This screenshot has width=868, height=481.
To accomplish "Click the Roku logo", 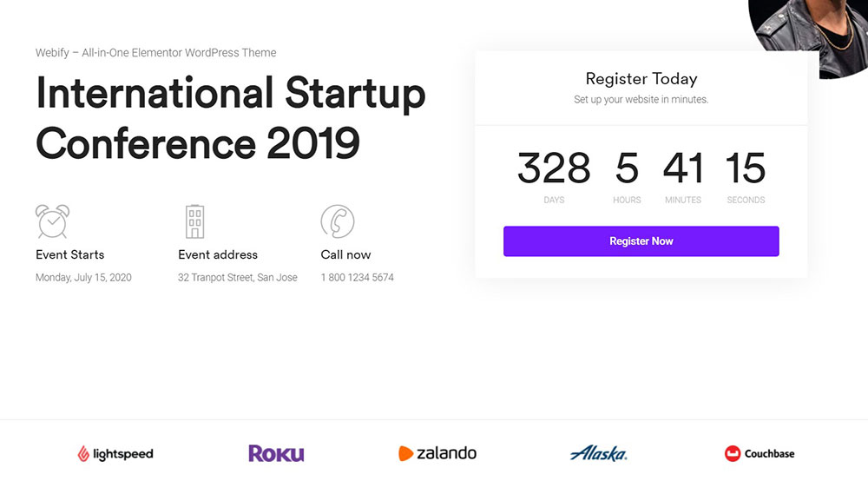I will click(276, 453).
